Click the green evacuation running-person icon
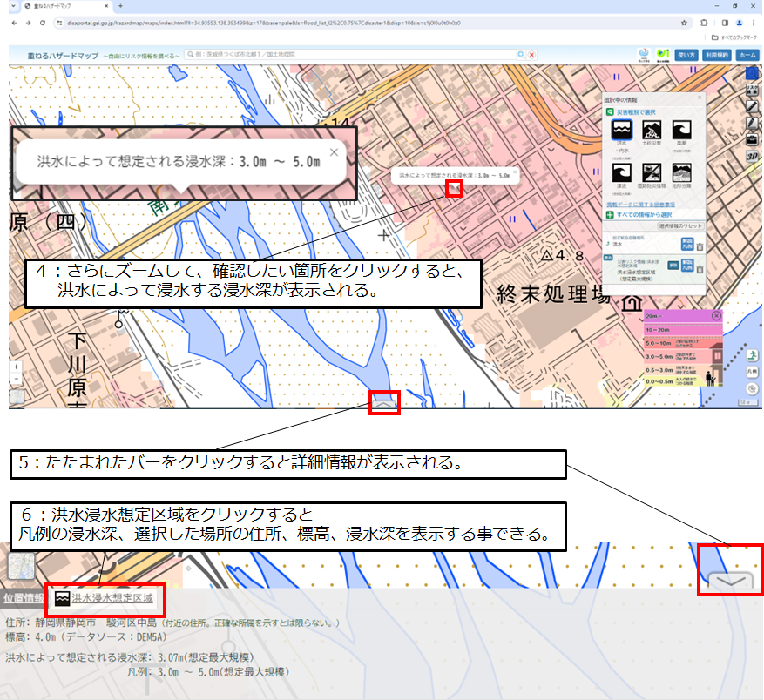 click(x=753, y=355)
